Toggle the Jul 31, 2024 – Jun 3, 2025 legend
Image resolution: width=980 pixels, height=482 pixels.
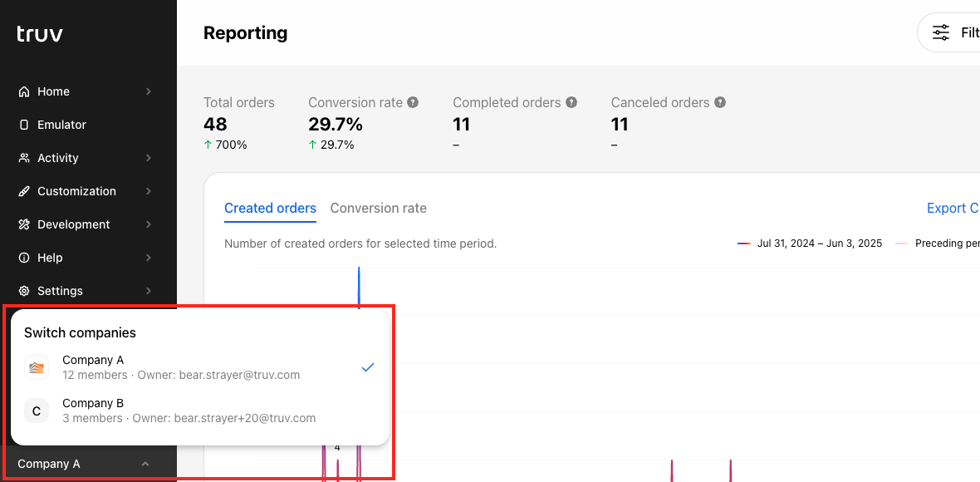(x=810, y=243)
